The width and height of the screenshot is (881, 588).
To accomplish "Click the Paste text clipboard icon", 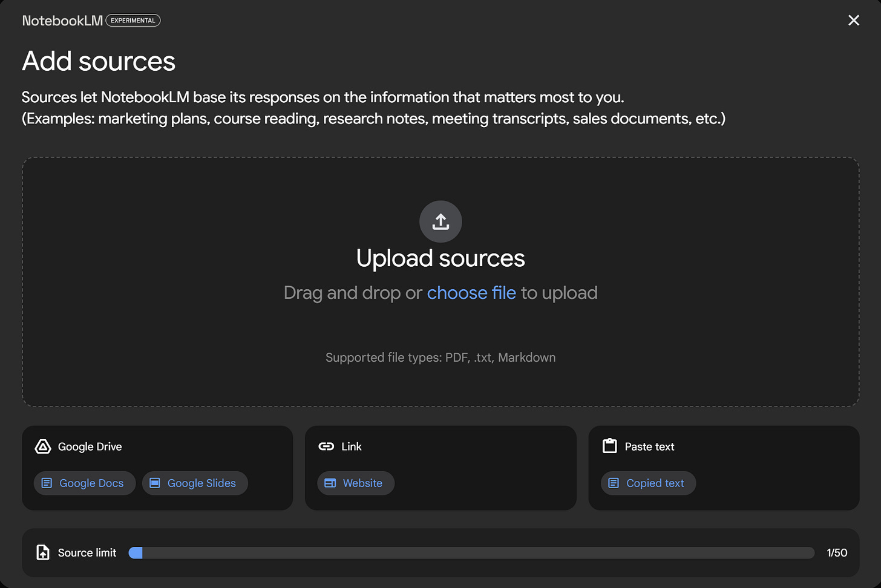I will (x=610, y=446).
